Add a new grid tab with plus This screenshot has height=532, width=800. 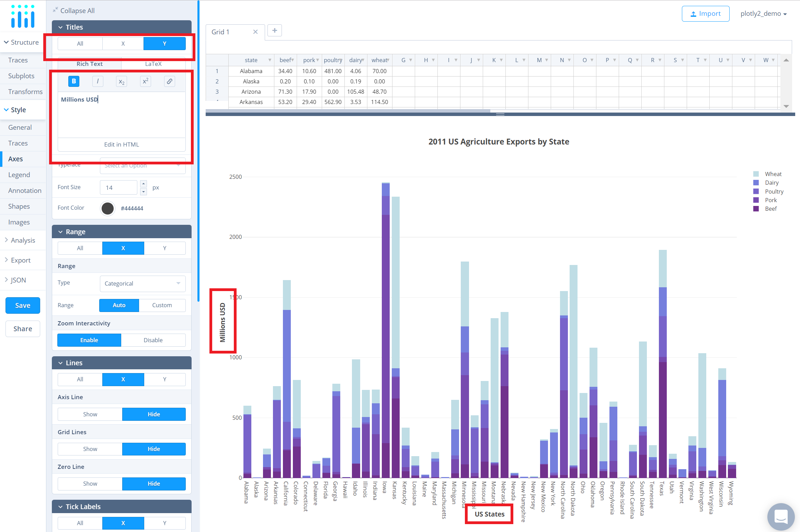(275, 31)
